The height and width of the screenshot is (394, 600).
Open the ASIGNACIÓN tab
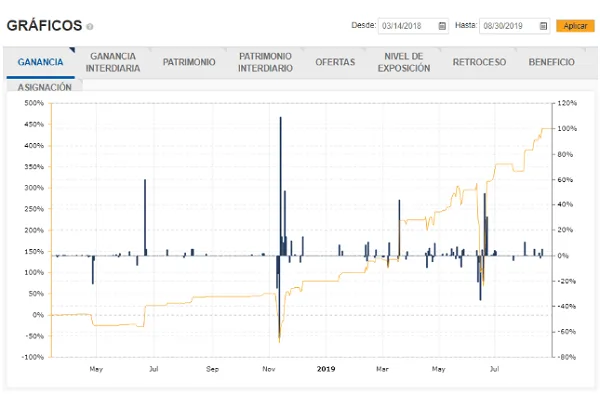[44, 87]
